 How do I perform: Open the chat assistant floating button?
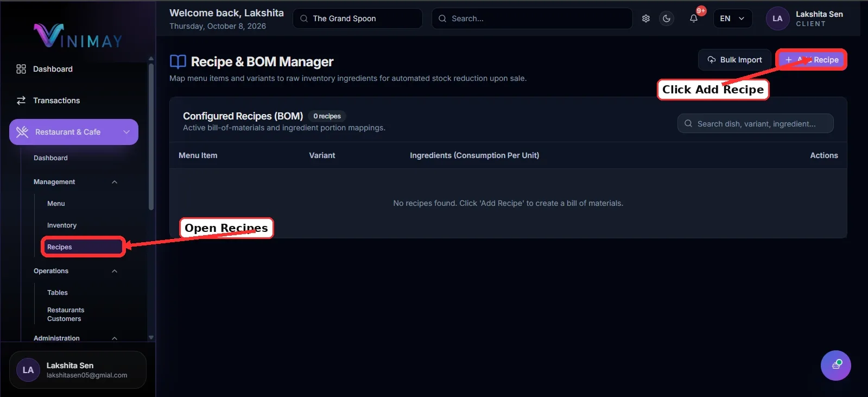point(836,366)
